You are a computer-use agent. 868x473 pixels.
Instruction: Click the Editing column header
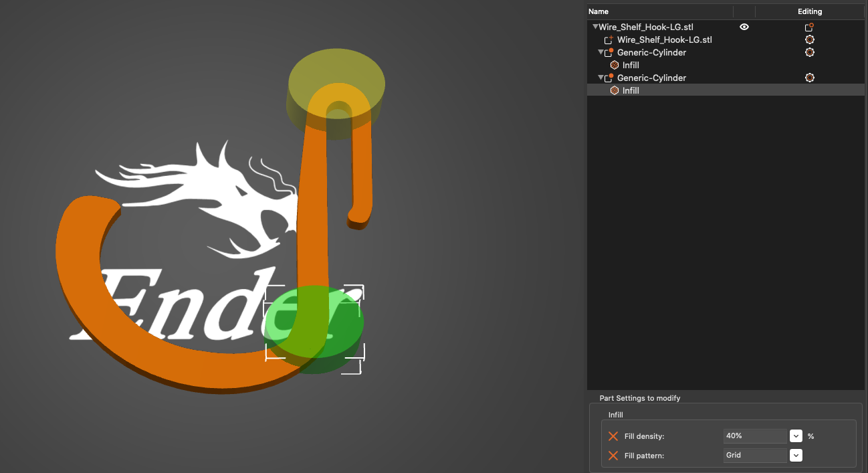point(810,11)
